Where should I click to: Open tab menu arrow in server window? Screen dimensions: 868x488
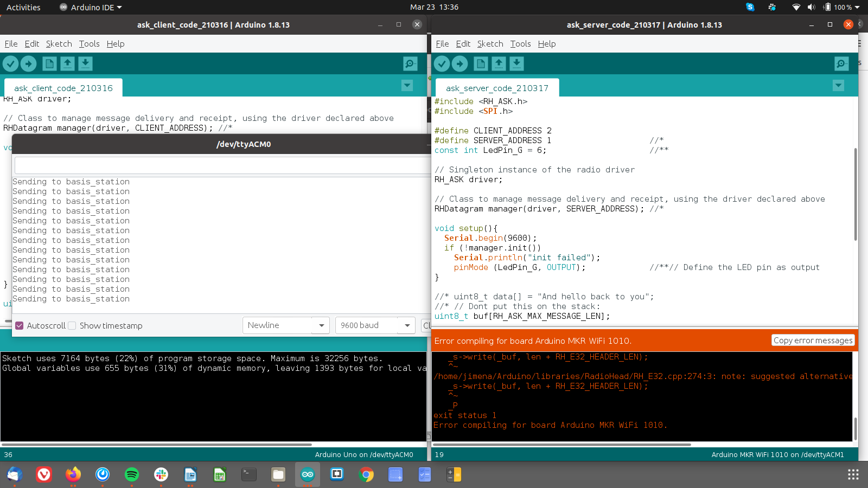838,86
